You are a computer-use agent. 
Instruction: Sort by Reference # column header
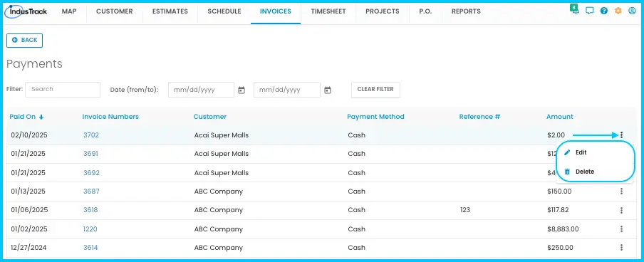479,117
